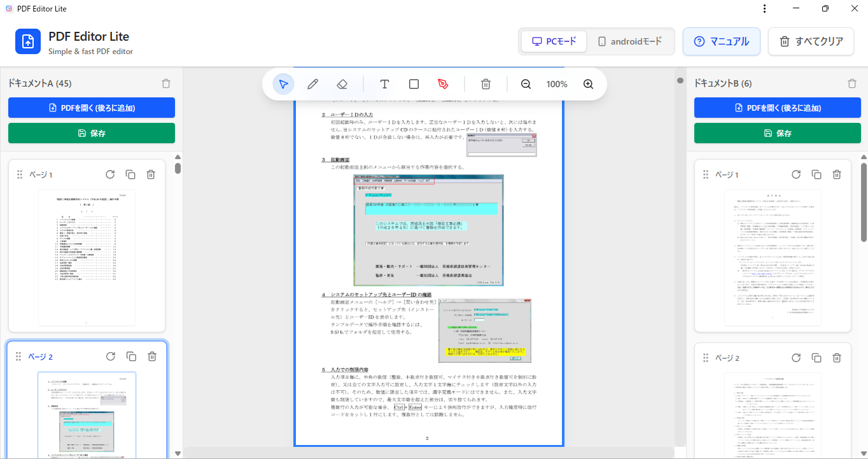Click the ドキュメントA (45) heading
The image size is (868, 459).
point(39,83)
